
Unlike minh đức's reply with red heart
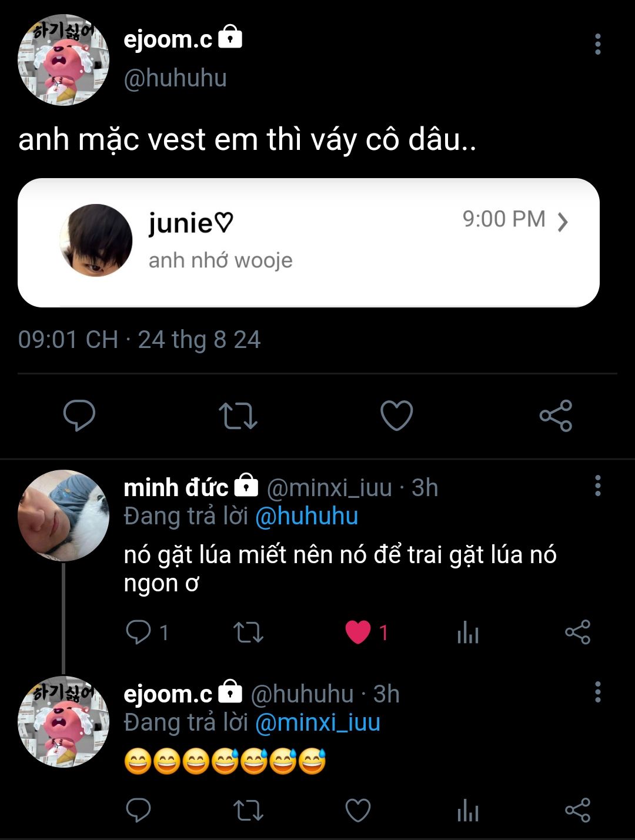(x=358, y=632)
